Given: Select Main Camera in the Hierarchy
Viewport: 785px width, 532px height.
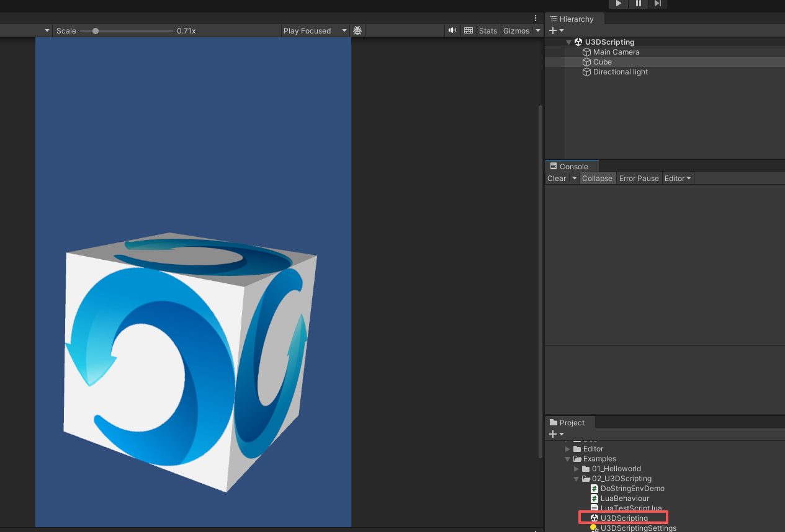Looking at the screenshot, I should pos(665,52).
